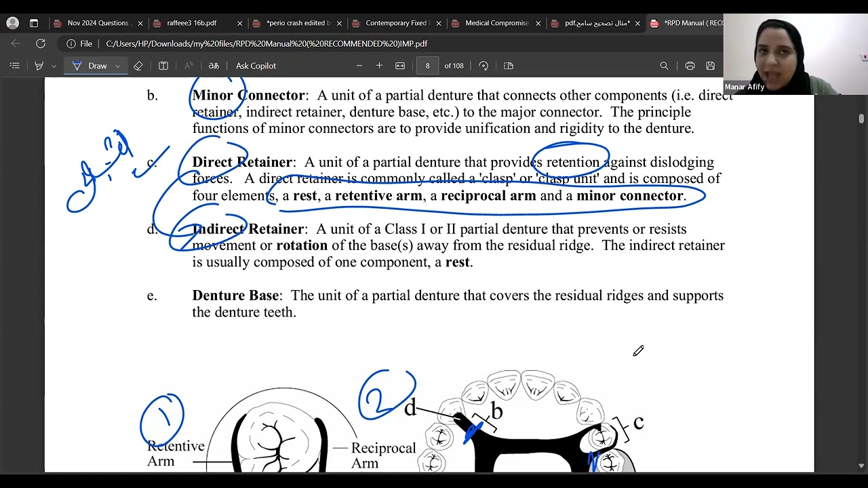Screen dimensions: 868x488
Task: Search within the PDF
Action: click(664, 66)
